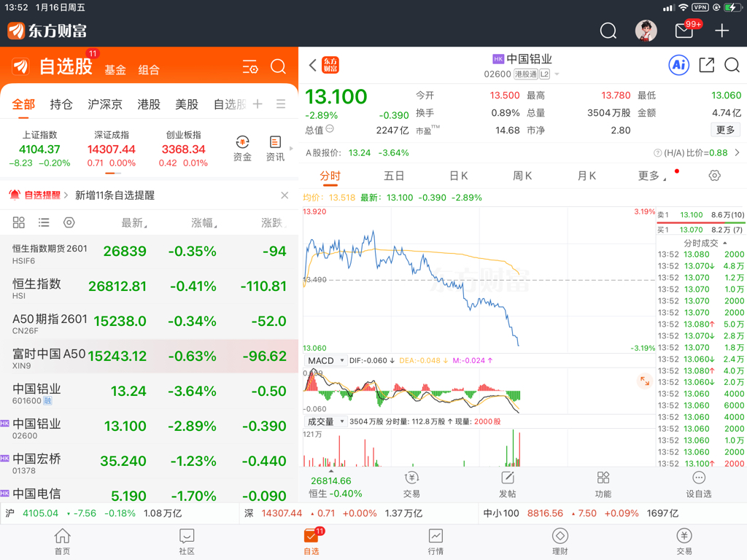The width and height of the screenshot is (747, 560).
Task: Select the 日K chart period
Action: [x=459, y=176]
